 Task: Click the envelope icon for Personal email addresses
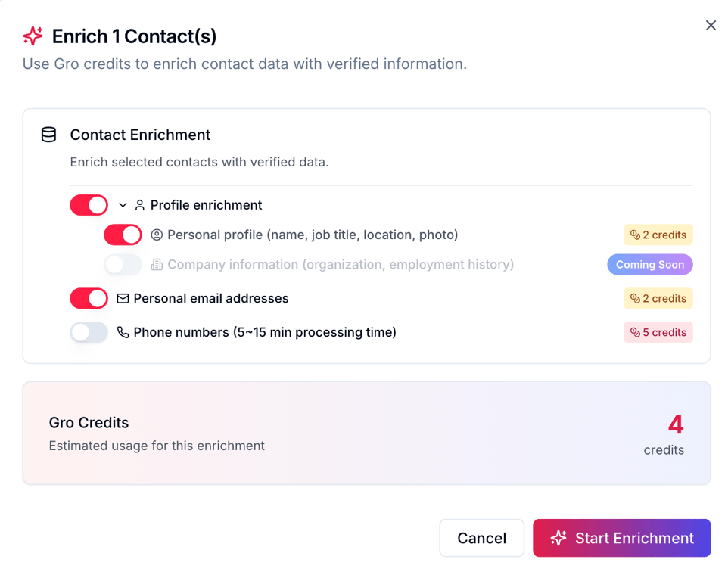click(123, 299)
